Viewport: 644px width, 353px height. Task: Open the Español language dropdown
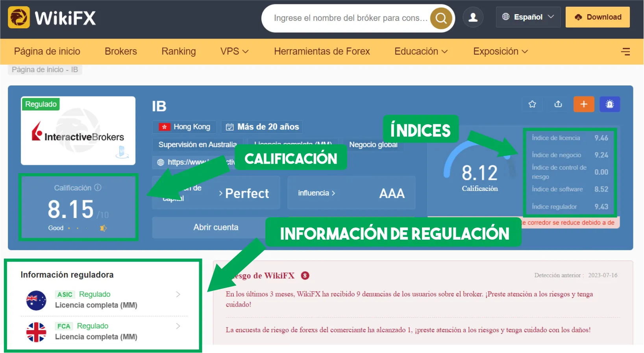528,17
